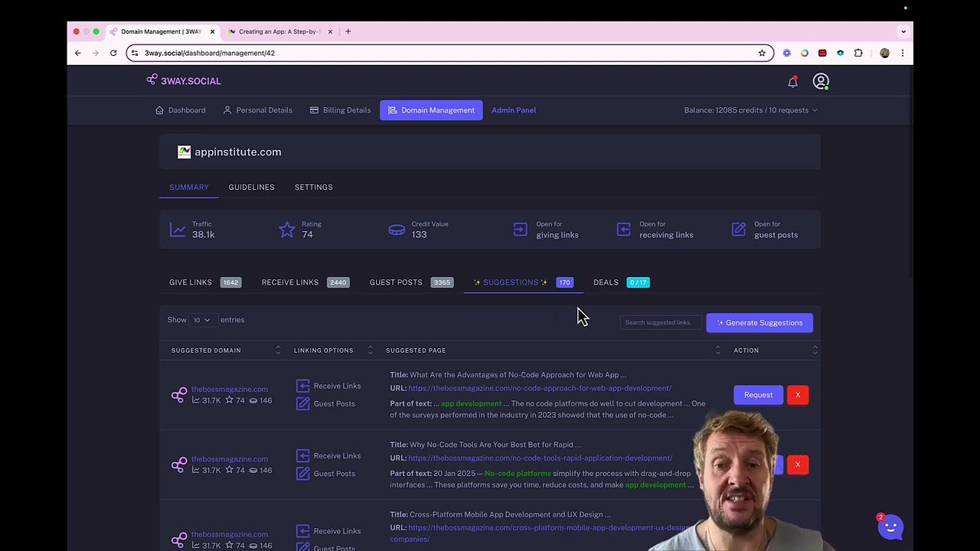Click the first row's Guest Posts icon
This screenshot has height=551, width=980.
pyautogui.click(x=302, y=403)
